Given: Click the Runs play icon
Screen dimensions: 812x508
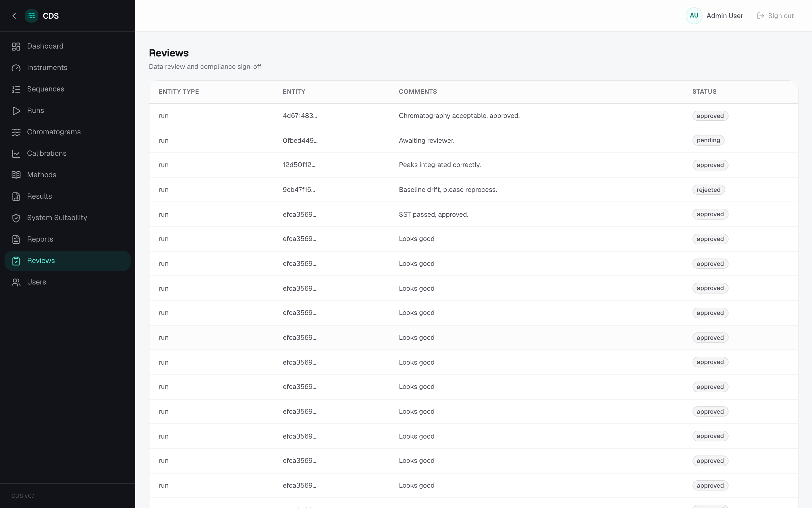Looking at the screenshot, I should (16, 111).
